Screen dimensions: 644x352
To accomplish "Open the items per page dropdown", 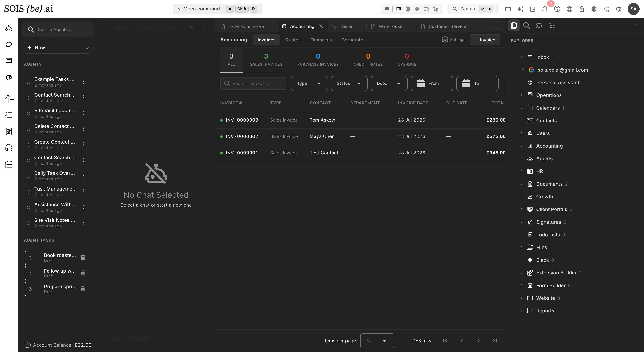I will (377, 340).
